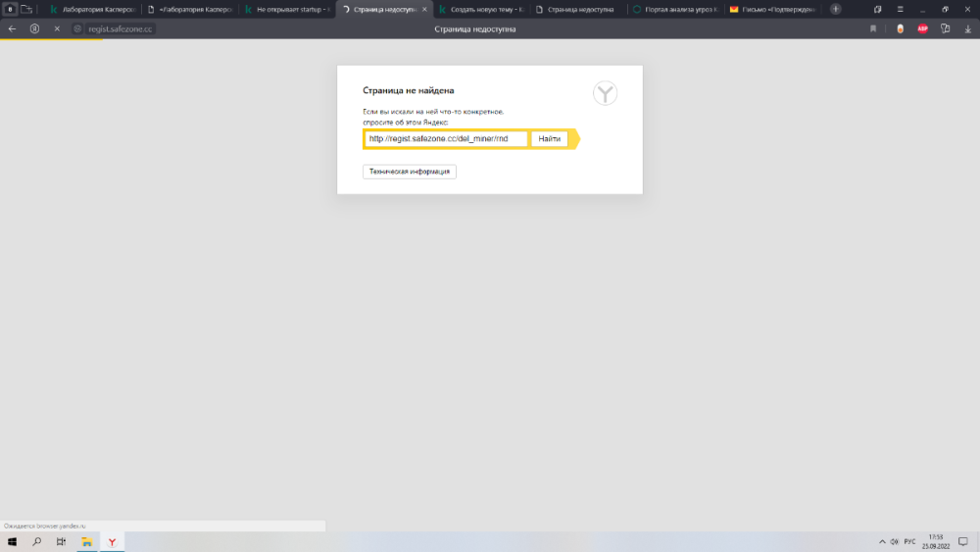Switch to the Письмо «Подтверждение tab
Screen dimensions: 980x552
[x=774, y=10]
